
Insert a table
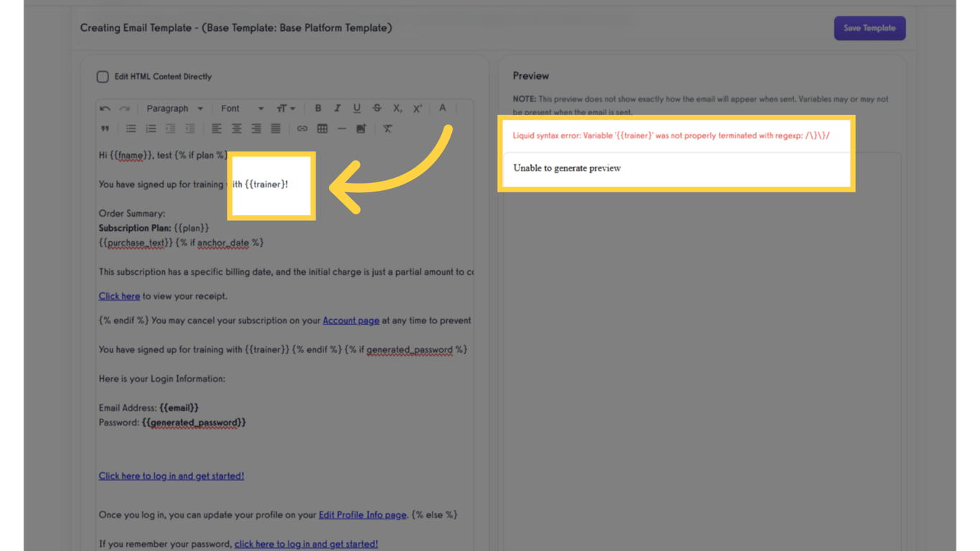point(322,128)
